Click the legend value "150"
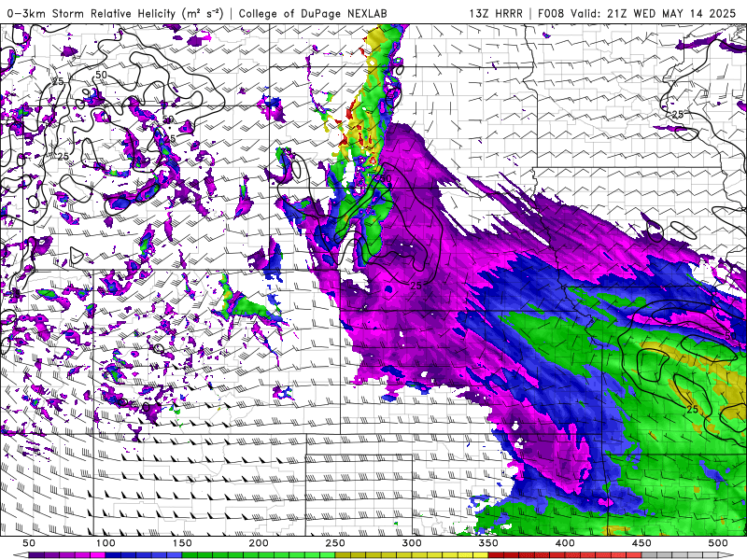The image size is (747, 560). tap(182, 543)
